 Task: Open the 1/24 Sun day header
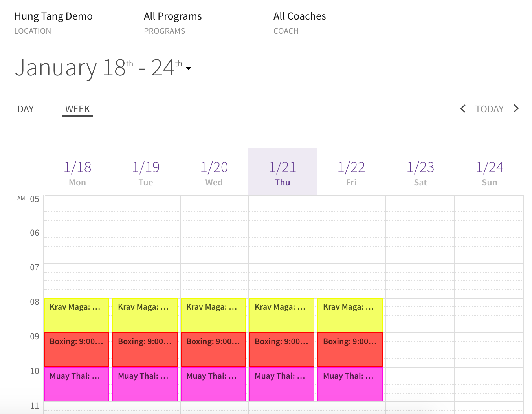(490, 173)
